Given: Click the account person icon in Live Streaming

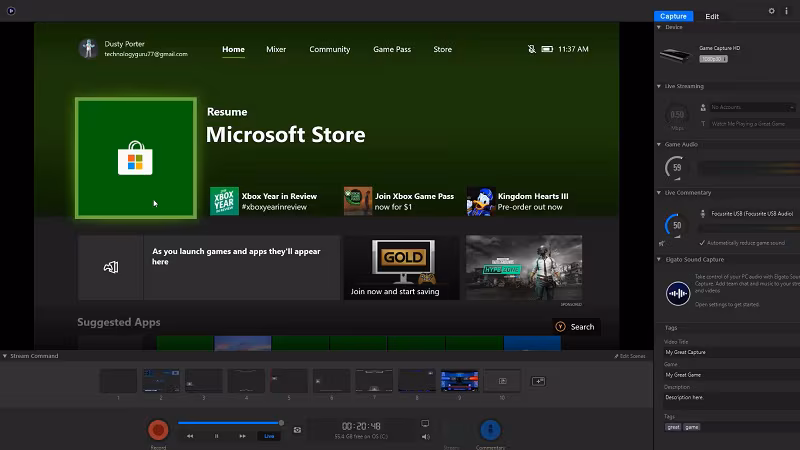Looking at the screenshot, I should [x=703, y=107].
